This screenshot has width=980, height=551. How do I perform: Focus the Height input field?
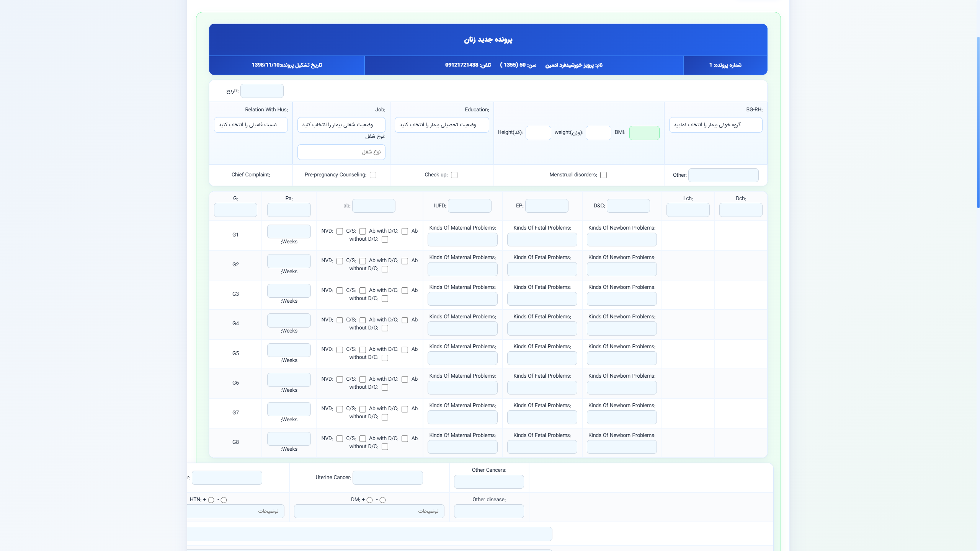pos(538,133)
